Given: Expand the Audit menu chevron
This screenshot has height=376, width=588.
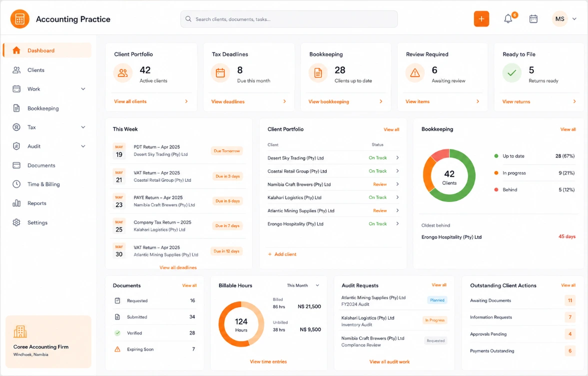Looking at the screenshot, I should tap(83, 146).
